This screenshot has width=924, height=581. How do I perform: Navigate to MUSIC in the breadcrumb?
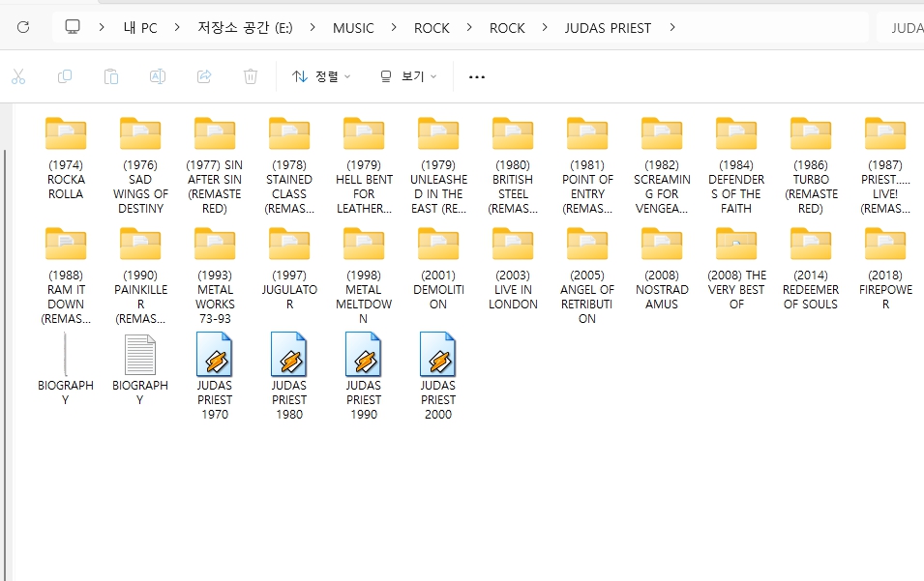[x=353, y=28]
